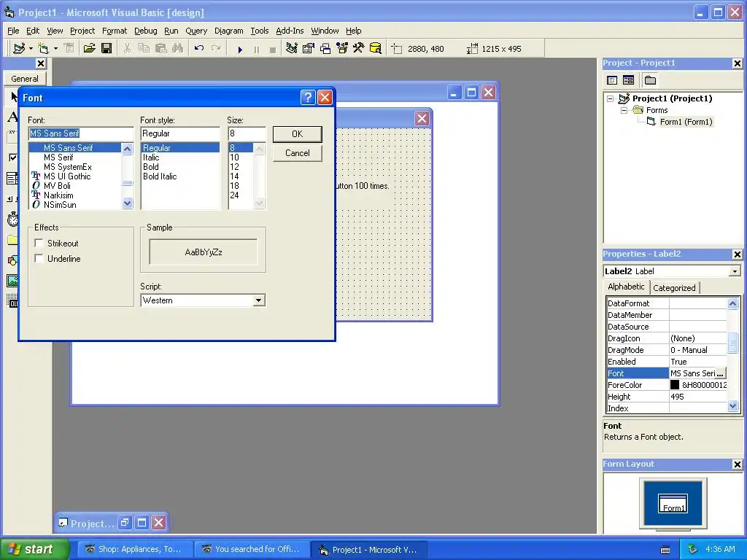Open the Script dropdown showing Western
This screenshot has height=560, width=747.
(258, 300)
